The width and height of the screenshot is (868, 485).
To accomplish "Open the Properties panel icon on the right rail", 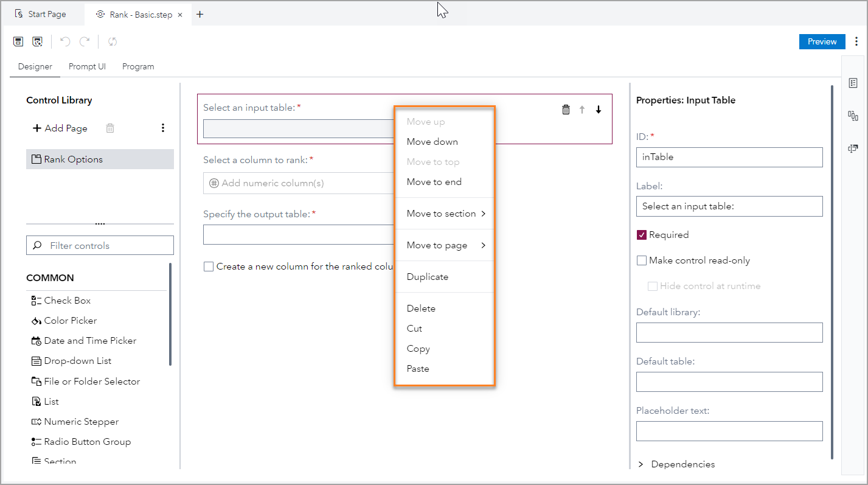I will 854,82.
